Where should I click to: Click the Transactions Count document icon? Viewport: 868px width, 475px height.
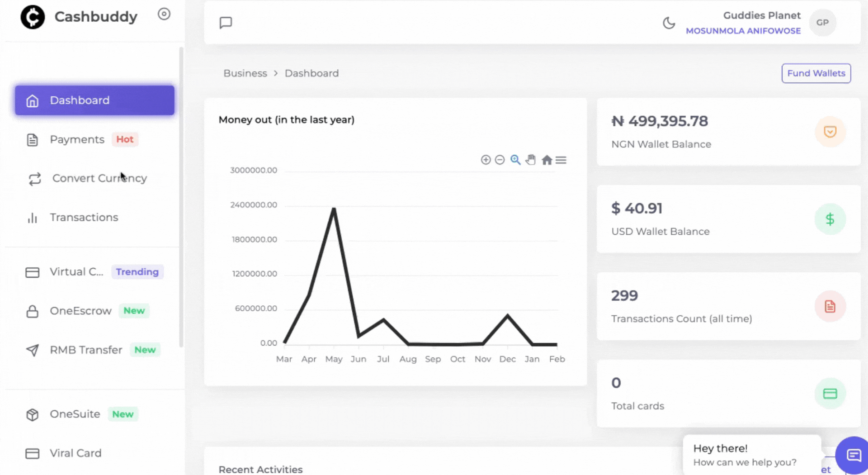(830, 306)
